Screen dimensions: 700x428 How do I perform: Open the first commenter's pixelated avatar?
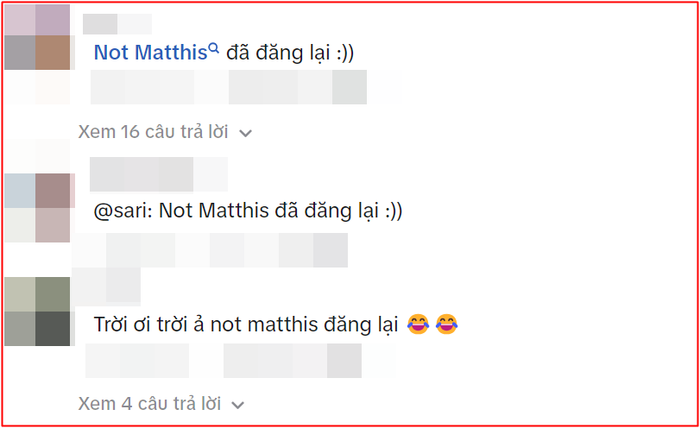tap(38, 37)
